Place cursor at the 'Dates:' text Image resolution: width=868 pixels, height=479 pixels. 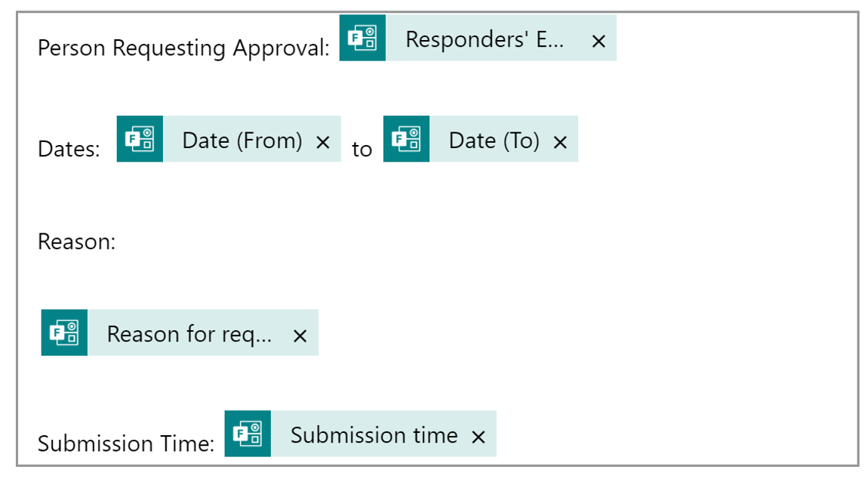pyautogui.click(x=69, y=149)
